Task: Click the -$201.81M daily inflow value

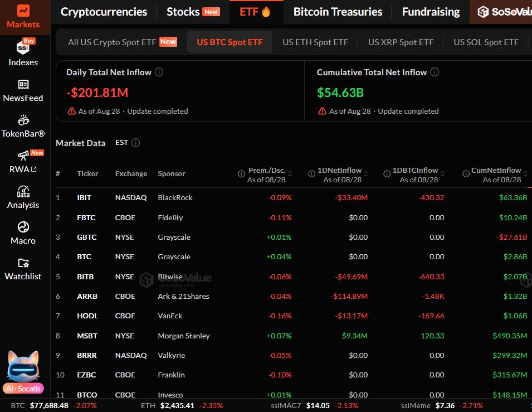Action: (x=97, y=93)
